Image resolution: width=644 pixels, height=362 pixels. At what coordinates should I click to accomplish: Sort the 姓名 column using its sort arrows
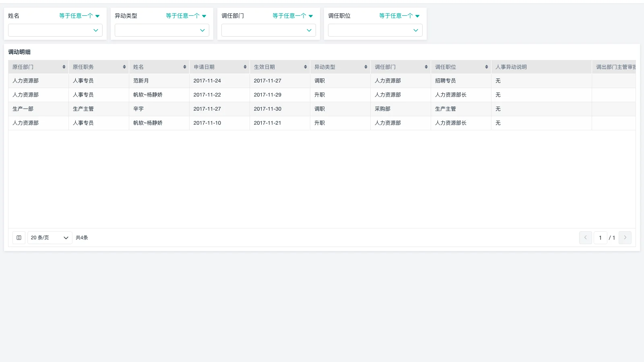point(185,67)
